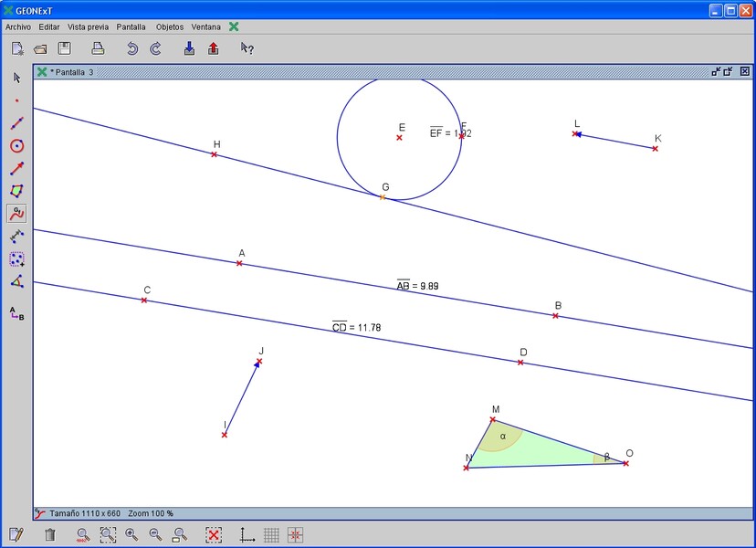
Task: Pick the measure distance tool
Action: pyautogui.click(x=16, y=237)
